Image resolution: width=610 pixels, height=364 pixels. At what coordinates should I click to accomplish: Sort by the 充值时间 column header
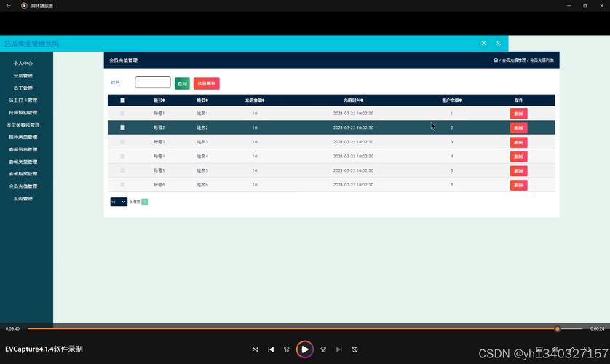point(353,100)
